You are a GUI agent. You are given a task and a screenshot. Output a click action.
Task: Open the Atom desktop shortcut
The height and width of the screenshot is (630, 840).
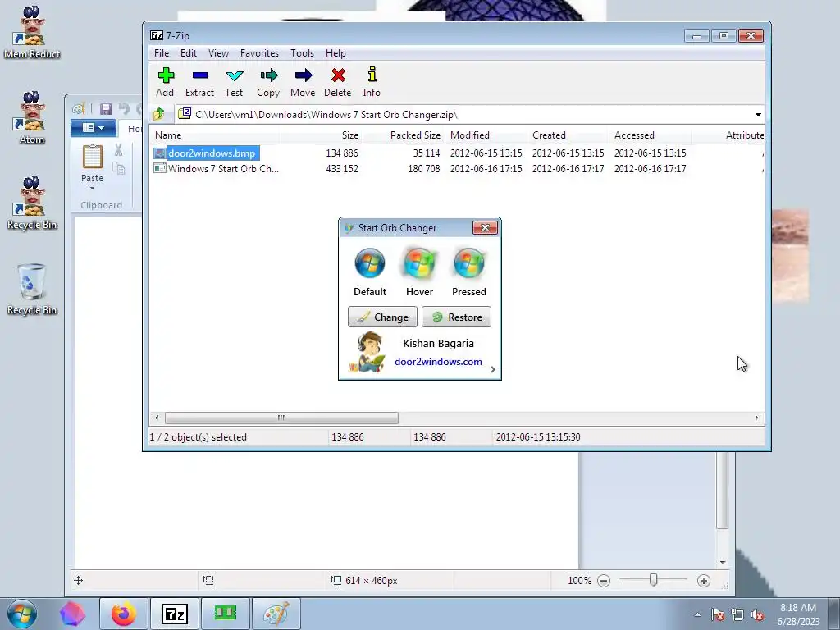[x=32, y=118]
